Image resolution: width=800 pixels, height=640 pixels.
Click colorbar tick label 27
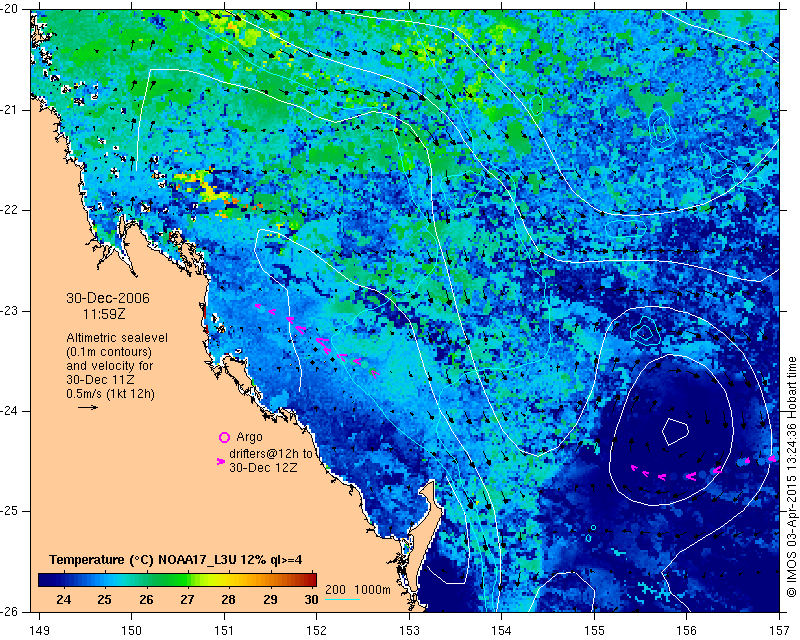187,599
